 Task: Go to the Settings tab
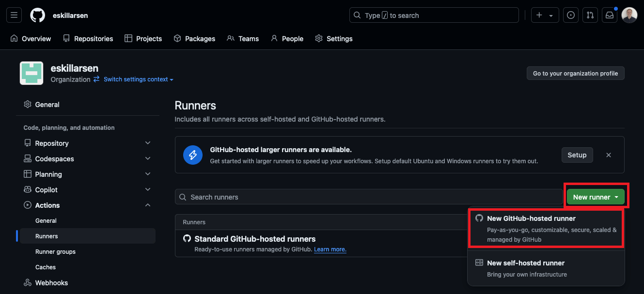(x=334, y=39)
